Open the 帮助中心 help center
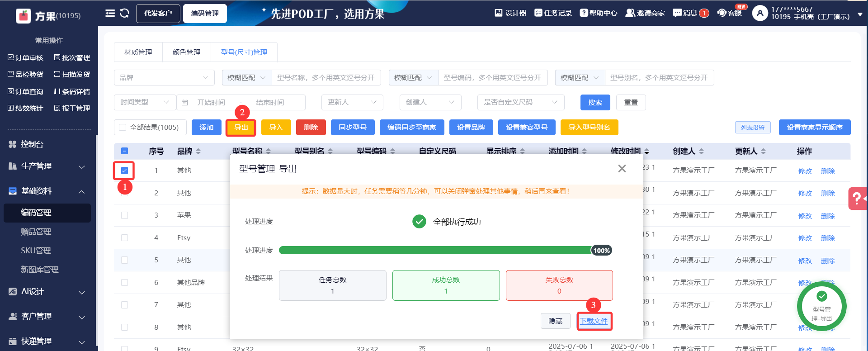This screenshot has width=868, height=351. tap(599, 13)
